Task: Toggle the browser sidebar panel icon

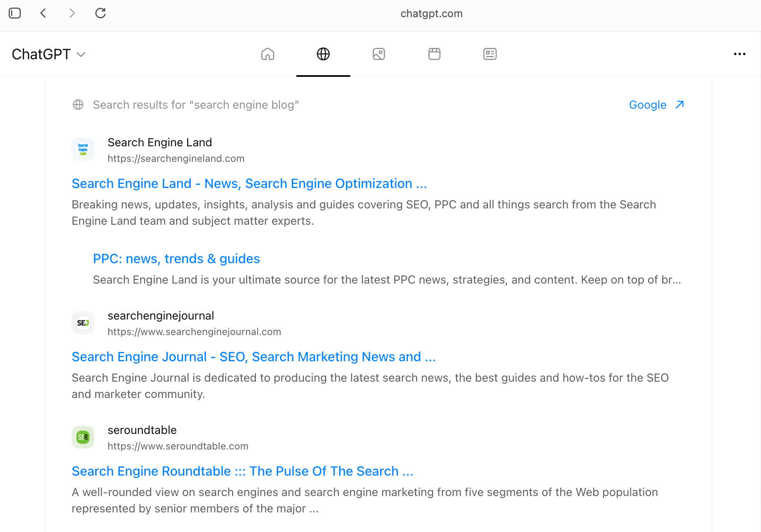Action: [x=15, y=13]
